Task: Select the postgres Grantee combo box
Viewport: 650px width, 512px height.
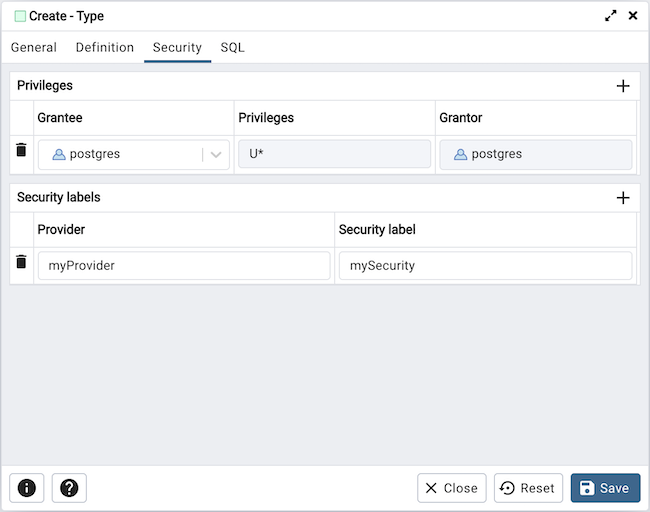Action: click(120, 155)
